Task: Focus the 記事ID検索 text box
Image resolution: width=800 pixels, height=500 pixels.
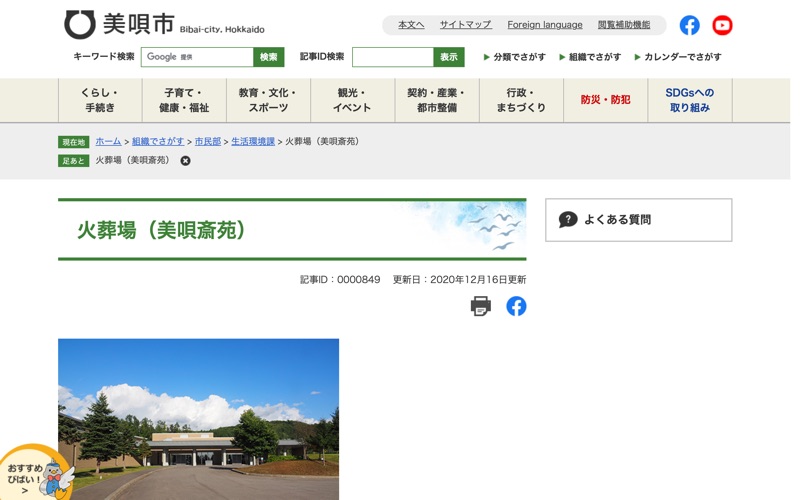Action: coord(393,57)
